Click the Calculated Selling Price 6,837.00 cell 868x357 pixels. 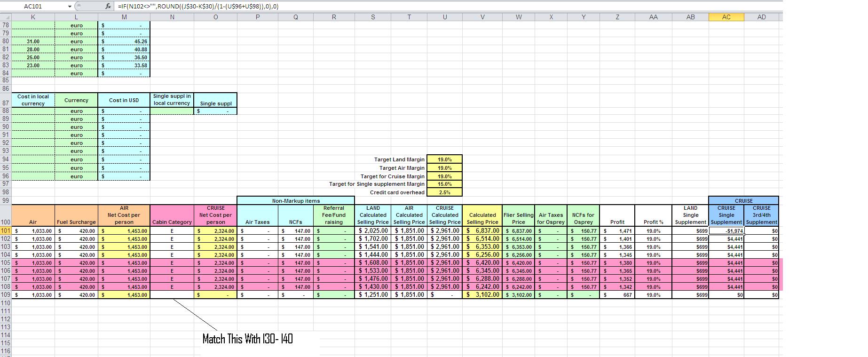click(x=482, y=231)
